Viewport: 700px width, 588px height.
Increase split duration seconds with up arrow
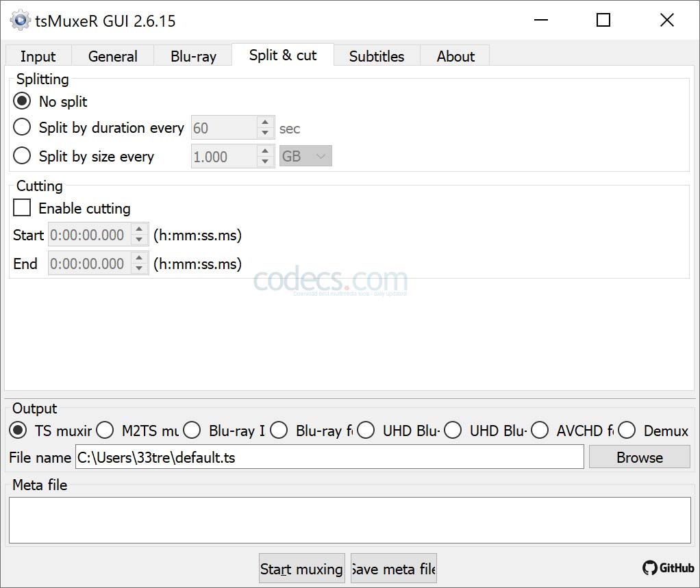(265, 123)
